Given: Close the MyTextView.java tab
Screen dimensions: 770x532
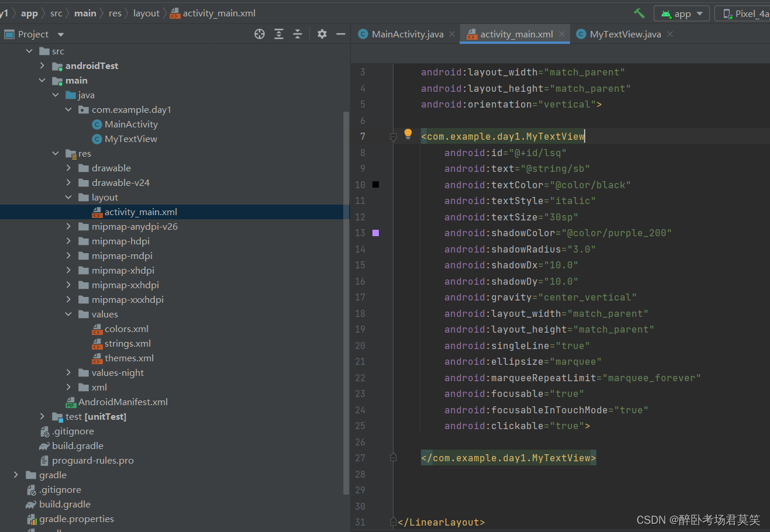Looking at the screenshot, I should pos(670,34).
